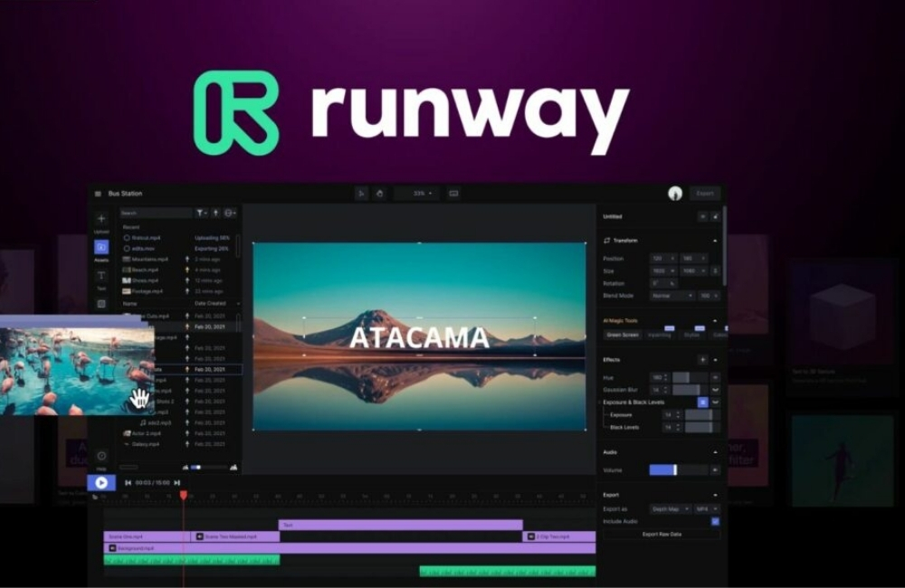Image resolution: width=905 pixels, height=588 pixels.
Task: Open the asset filter funnel menu
Action: (x=200, y=213)
